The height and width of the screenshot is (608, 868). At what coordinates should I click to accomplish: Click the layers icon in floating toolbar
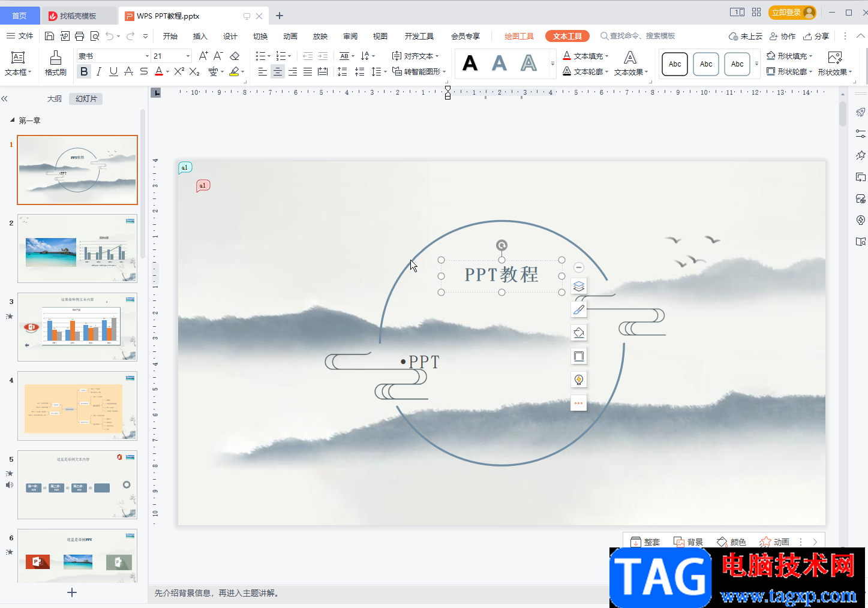coord(579,286)
